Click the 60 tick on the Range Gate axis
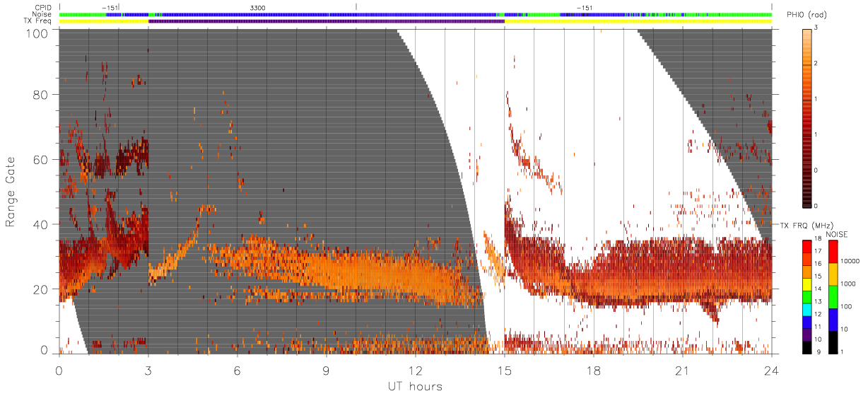 point(41,159)
